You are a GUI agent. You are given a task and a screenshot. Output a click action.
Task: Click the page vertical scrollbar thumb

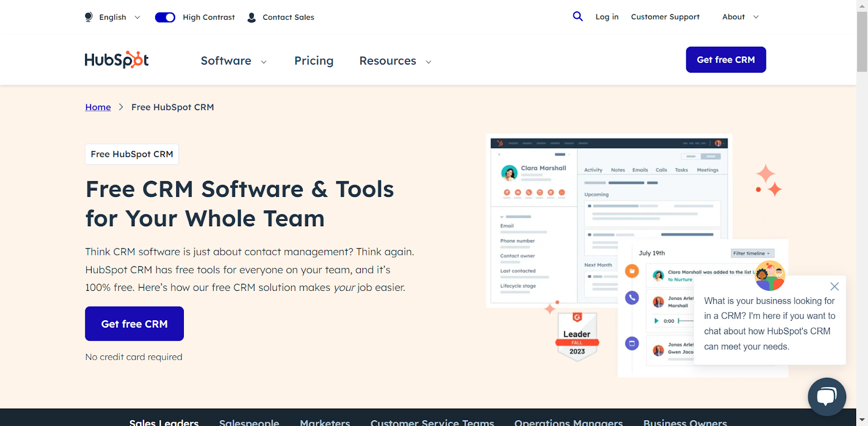tap(862, 41)
